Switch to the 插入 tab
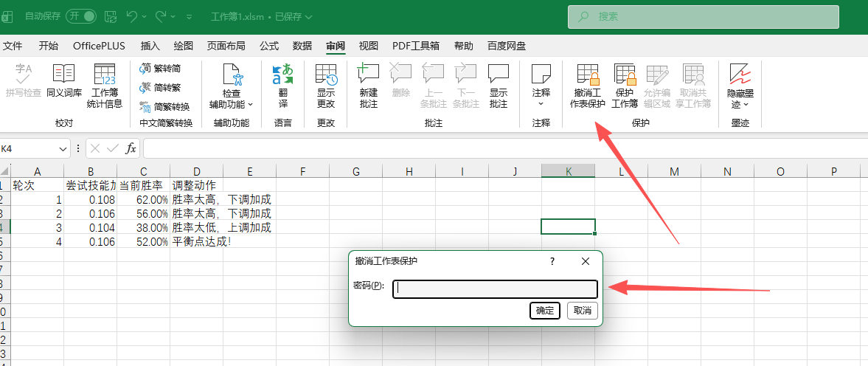Viewport: 868px width, 366px height. point(150,46)
